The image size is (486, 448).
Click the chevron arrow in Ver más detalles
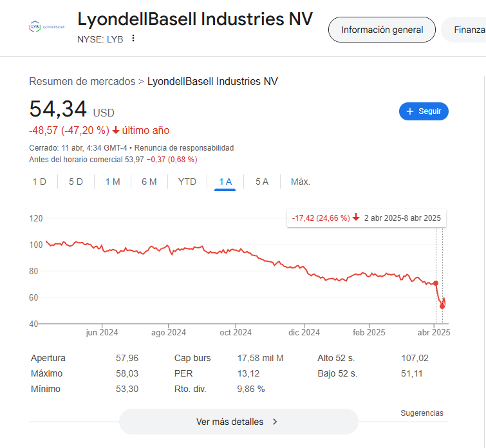click(275, 422)
